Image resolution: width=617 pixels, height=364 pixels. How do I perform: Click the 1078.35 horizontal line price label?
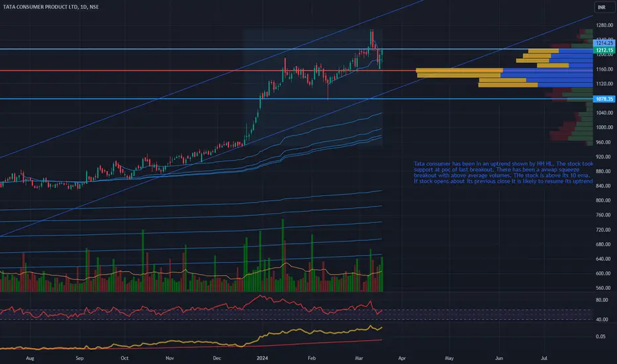tap(604, 99)
